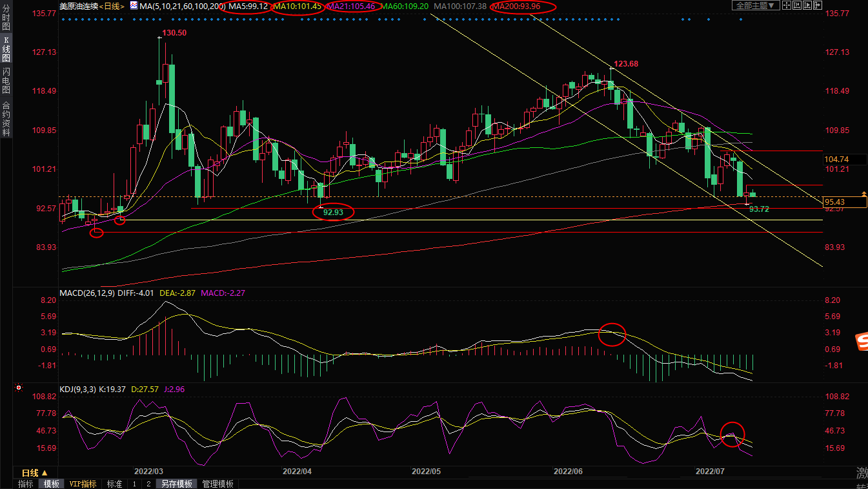Viewport: 868px width, 489px height.
Task: Click the crosshair cursor icon at top right
Action: (786, 5)
